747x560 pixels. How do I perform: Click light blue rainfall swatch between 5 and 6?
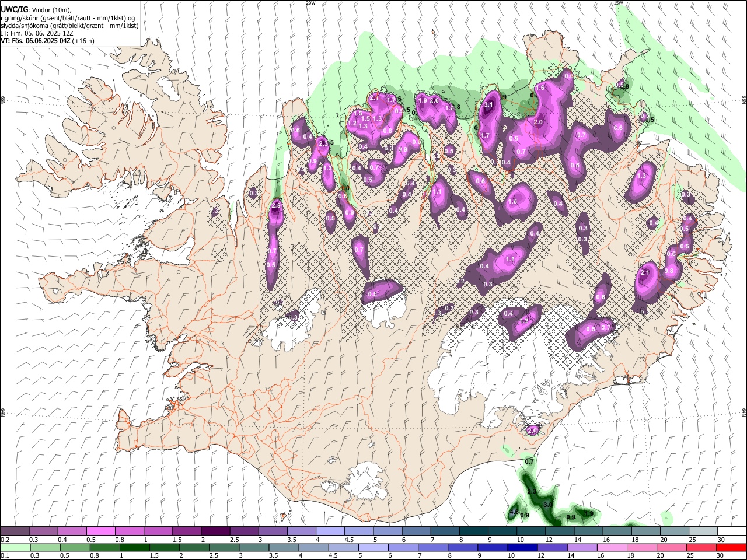373,548
